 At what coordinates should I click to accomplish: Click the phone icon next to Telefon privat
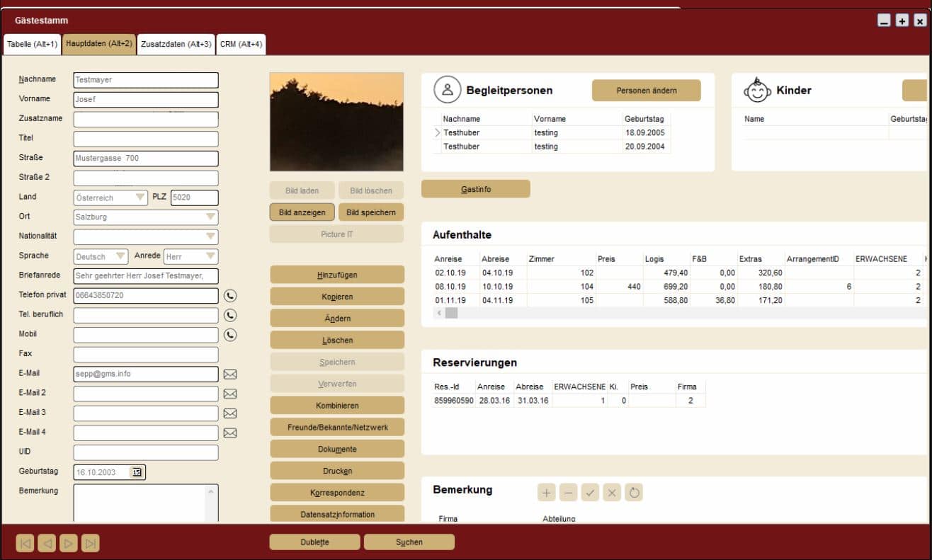click(230, 296)
